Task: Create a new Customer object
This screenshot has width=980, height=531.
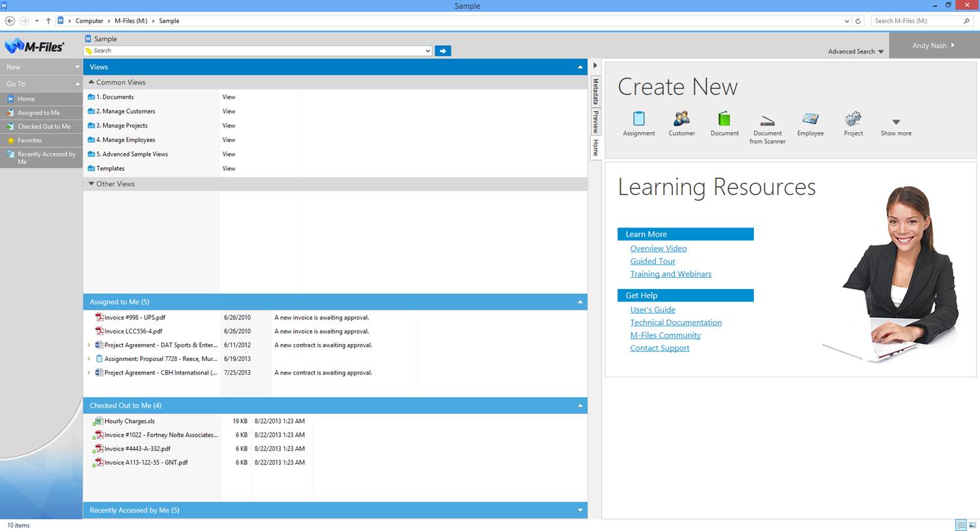Action: (681, 118)
